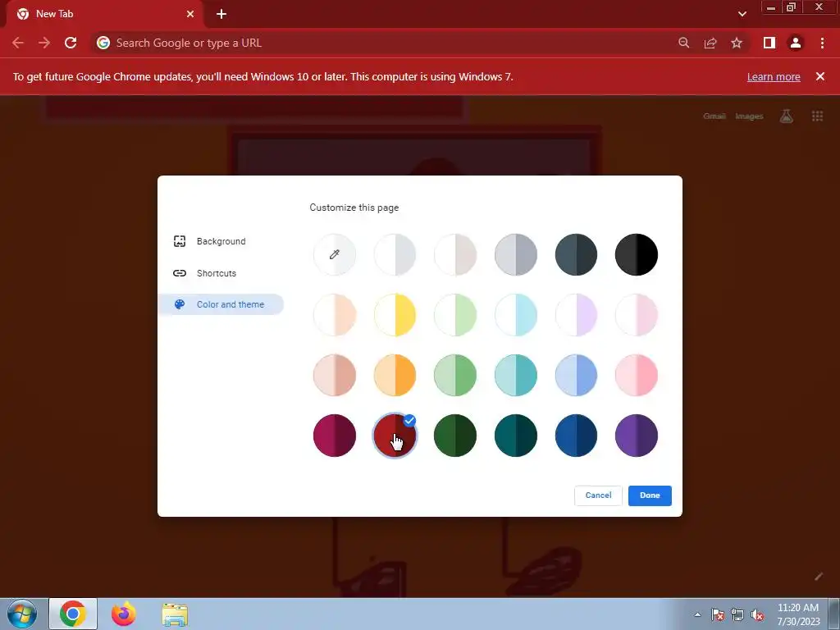This screenshot has width=840, height=630.
Task: Open Action Center flag icon
Action: [717, 614]
